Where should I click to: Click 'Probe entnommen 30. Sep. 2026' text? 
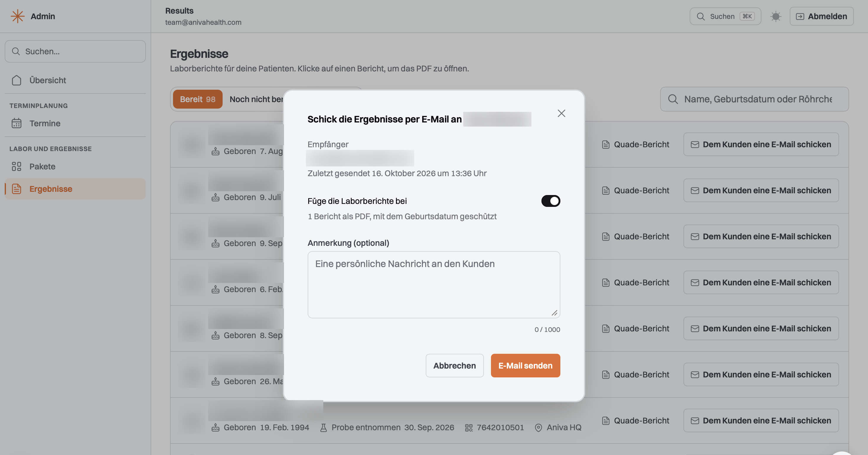pos(393,427)
